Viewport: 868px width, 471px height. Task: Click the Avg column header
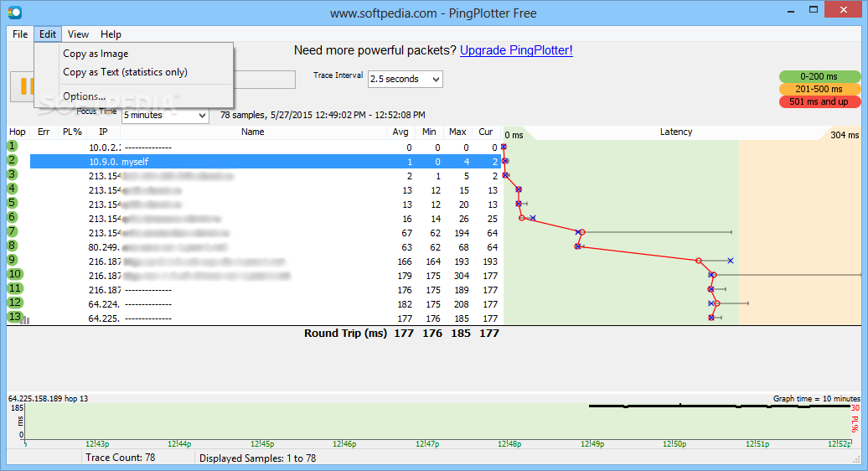(400, 132)
